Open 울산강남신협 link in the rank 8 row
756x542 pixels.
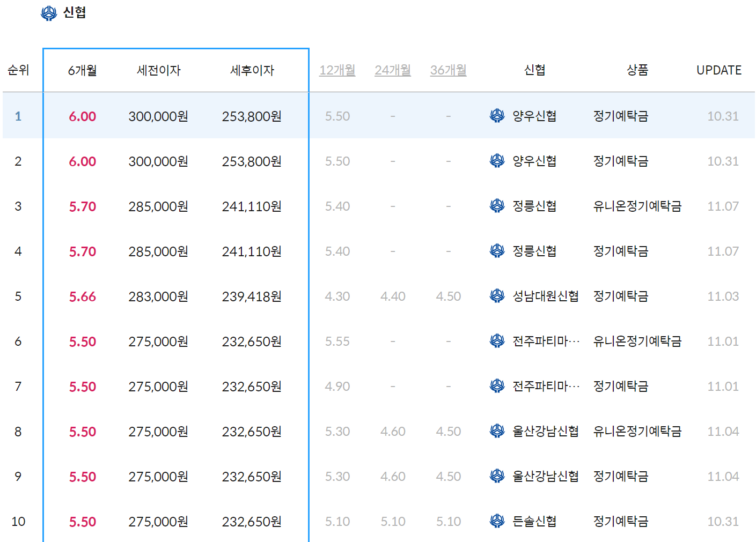(546, 431)
